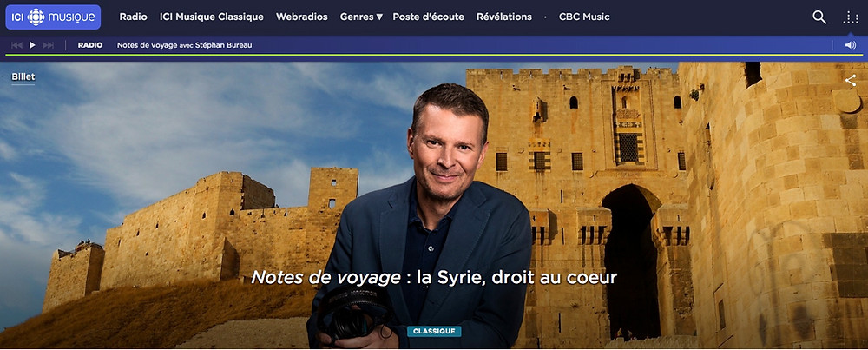Visit the CBC Music link
Screen dimensions: 868x350
tap(584, 17)
